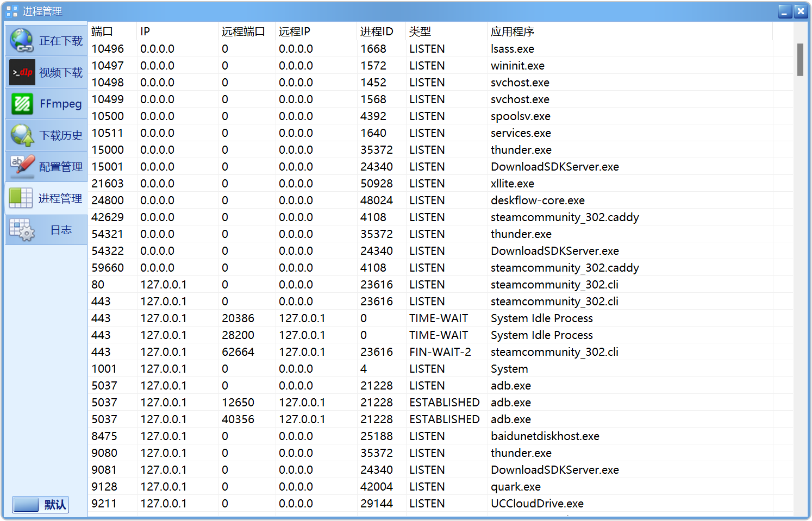The width and height of the screenshot is (812, 521).
Task: Click the 默认 button
Action: click(40, 505)
